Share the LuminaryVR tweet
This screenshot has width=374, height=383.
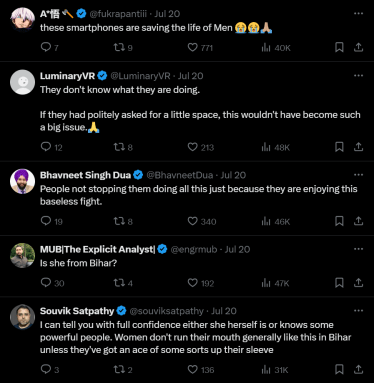(x=358, y=147)
